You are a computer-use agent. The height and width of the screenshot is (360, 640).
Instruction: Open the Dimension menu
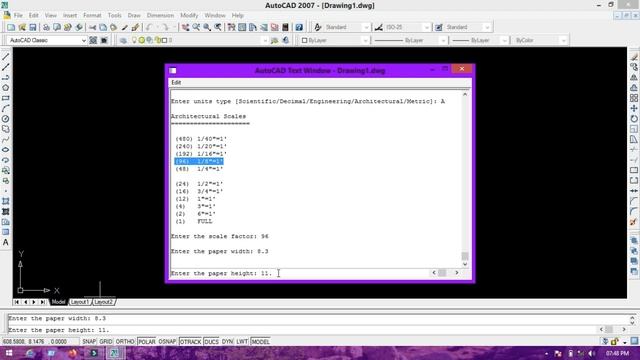[x=160, y=16]
